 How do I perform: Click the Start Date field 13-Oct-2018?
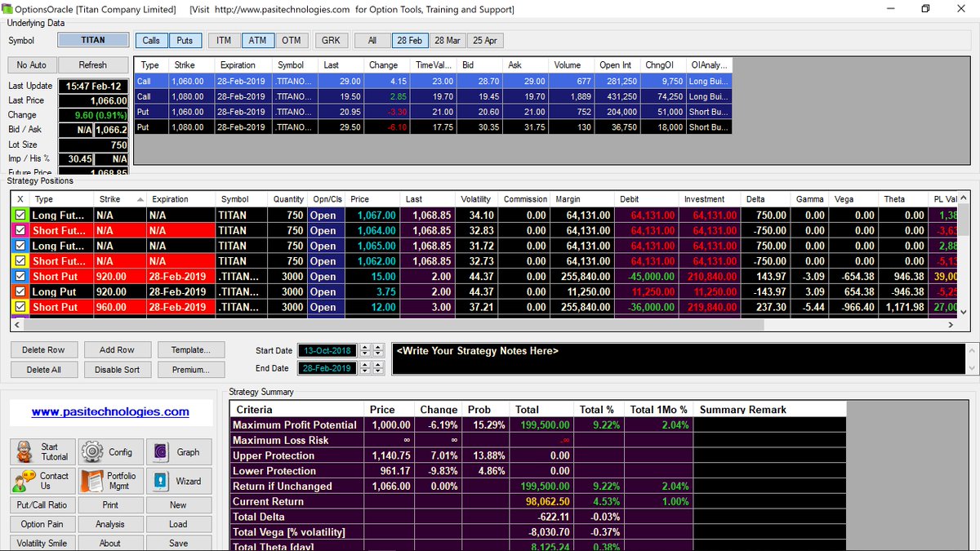(x=327, y=350)
